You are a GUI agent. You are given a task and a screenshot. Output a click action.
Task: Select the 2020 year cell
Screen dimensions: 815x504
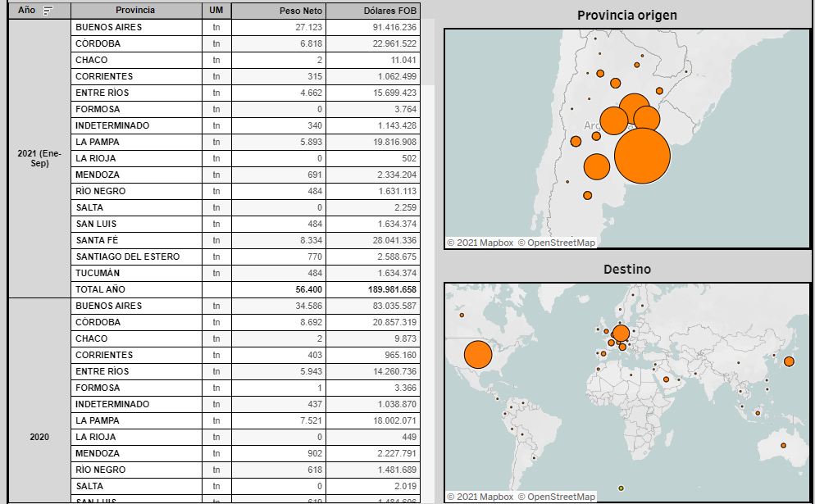[39, 437]
